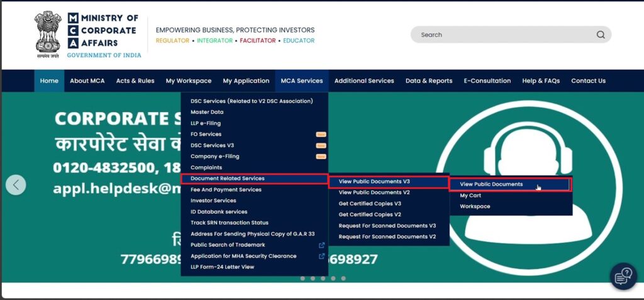
Task: Open the Additional Services menu
Action: coord(364,81)
